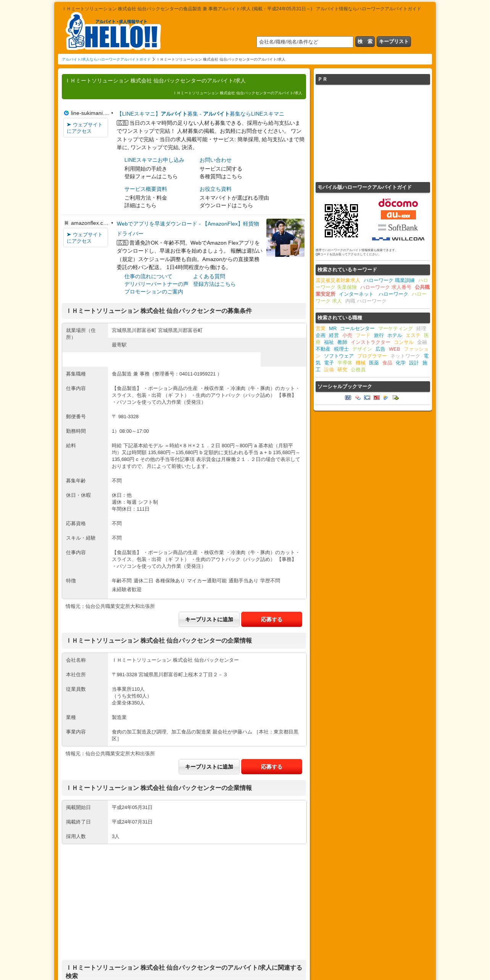Visit website under amazonflex ad
Screen dimensions: 490x980
click(85, 238)
